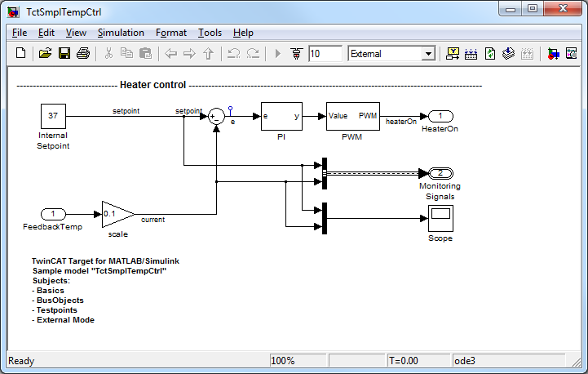
Task: Select the PWM subsystem block
Action: coord(353,117)
